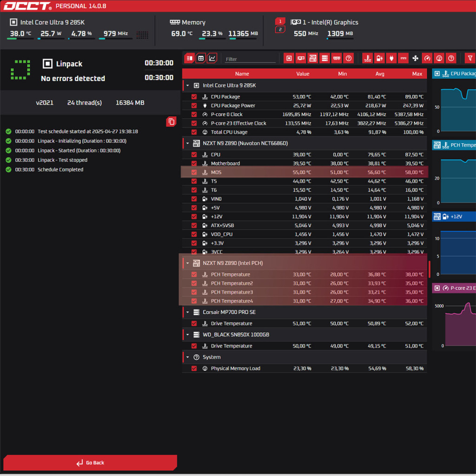476x476 pixels.
Task: Uncheck the +12V voltage checkbox
Action: point(194,217)
